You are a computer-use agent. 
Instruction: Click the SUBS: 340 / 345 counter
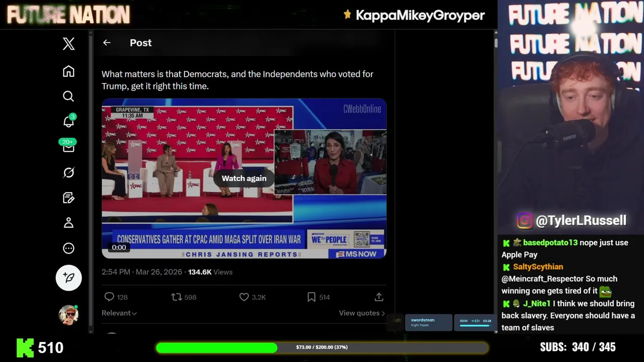578,347
